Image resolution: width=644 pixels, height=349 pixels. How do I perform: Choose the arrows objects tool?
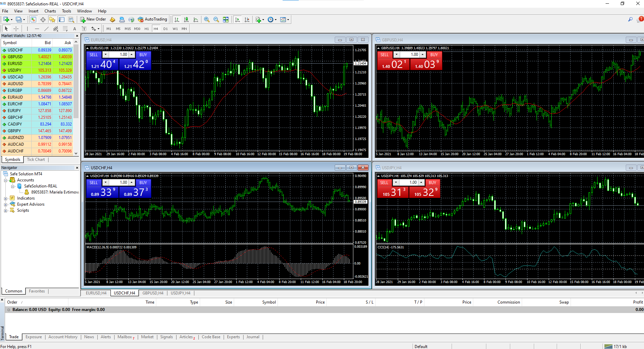click(x=94, y=29)
